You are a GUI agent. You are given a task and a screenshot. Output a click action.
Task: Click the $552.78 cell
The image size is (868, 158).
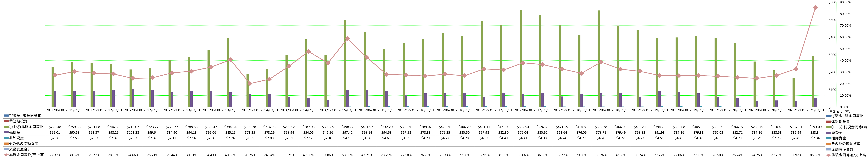pyautogui.click(x=601, y=127)
